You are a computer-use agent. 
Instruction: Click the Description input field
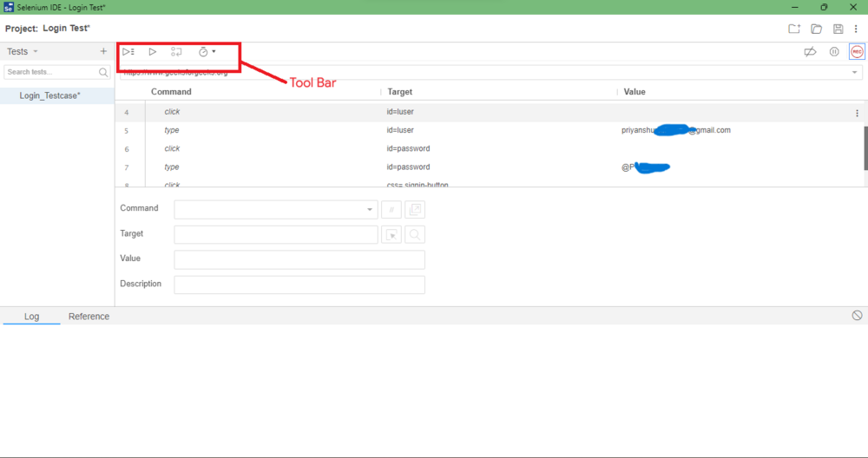(299, 285)
